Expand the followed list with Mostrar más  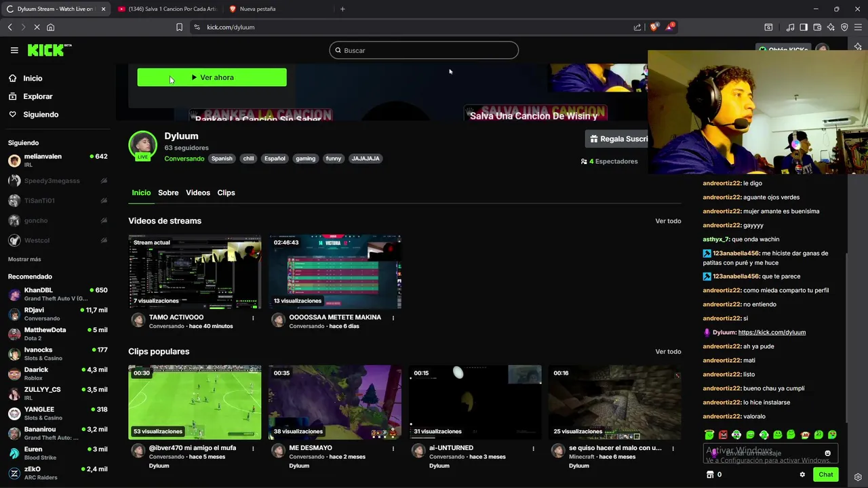pyautogui.click(x=24, y=260)
